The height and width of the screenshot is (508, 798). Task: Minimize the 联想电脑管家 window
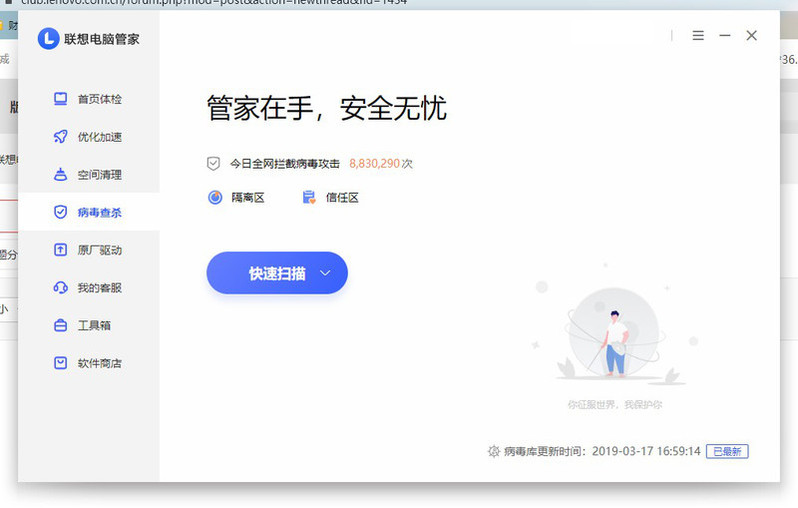point(725,36)
